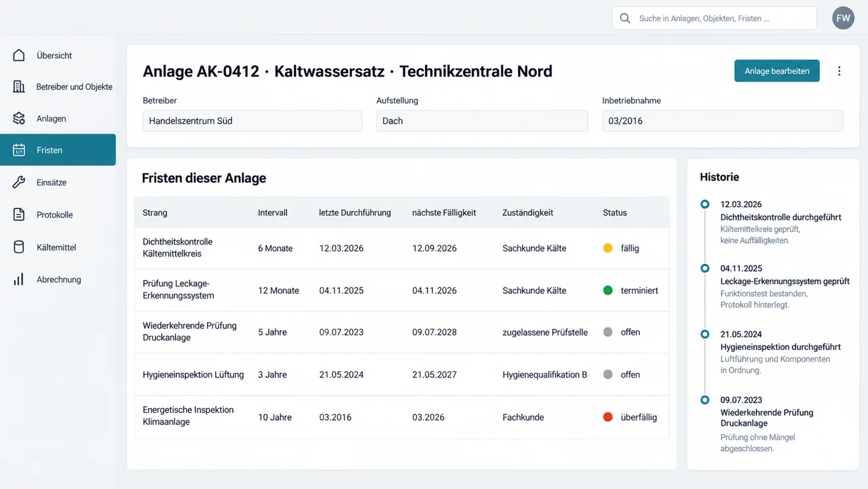This screenshot has width=868, height=489.
Task: Click the Einsätze wrench icon
Action: pyautogui.click(x=19, y=182)
